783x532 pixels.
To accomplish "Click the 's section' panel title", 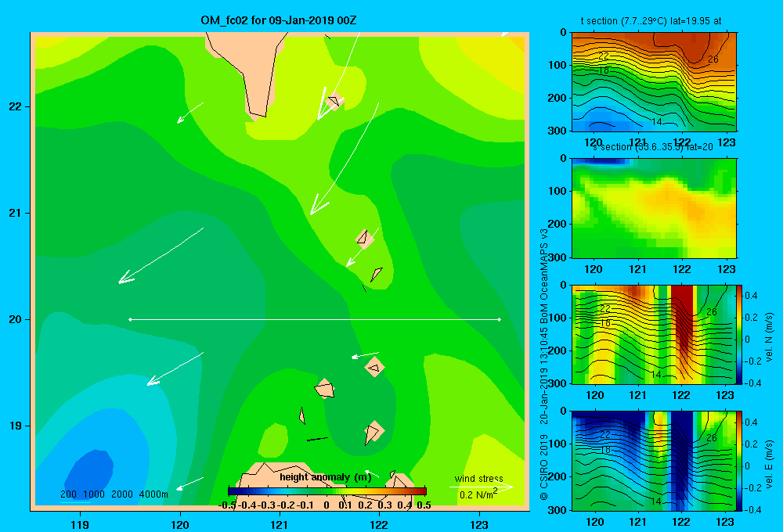I will click(x=653, y=147).
